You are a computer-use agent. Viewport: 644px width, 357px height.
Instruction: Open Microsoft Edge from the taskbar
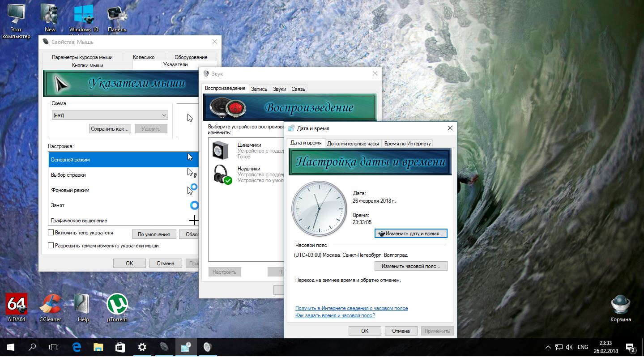[x=77, y=347]
